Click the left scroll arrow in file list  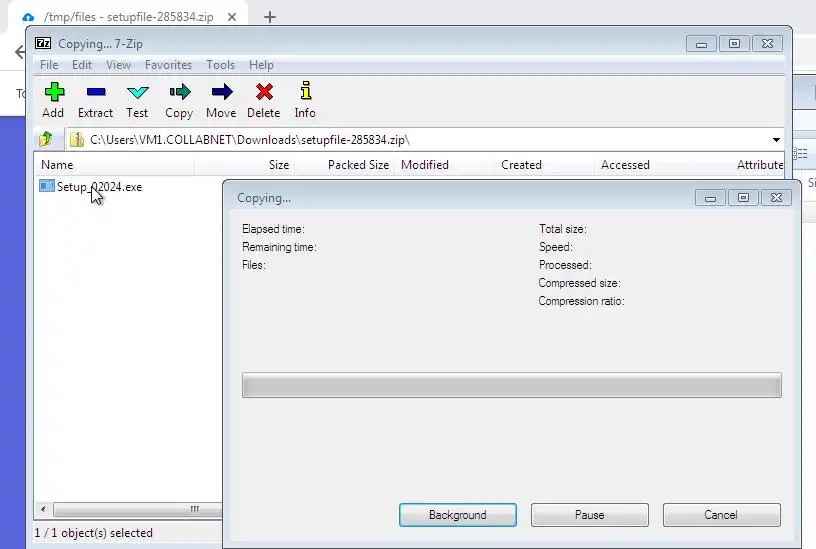pyautogui.click(x=43, y=509)
